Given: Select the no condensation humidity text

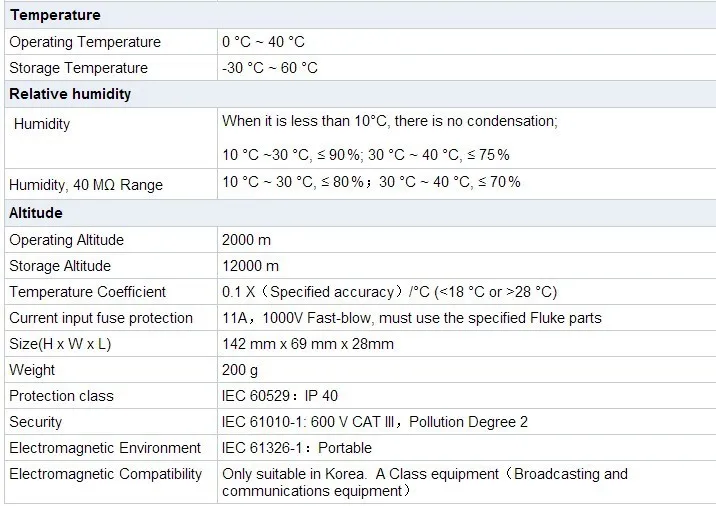Looking at the screenshot, I should point(390,121).
